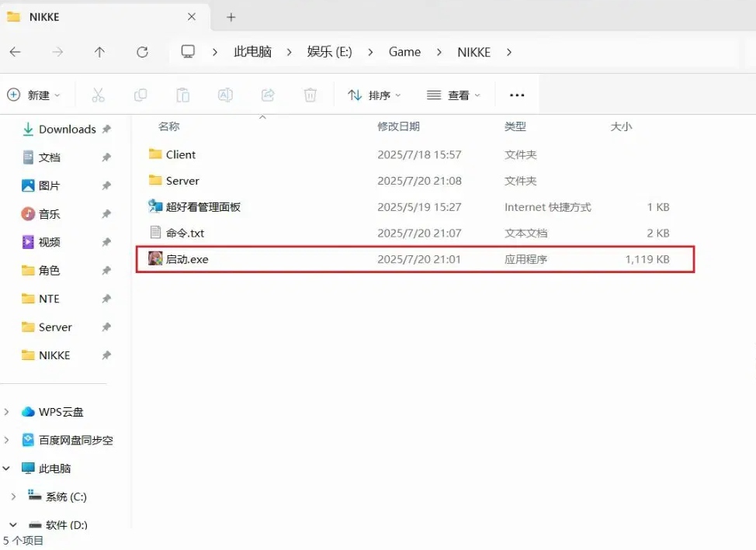Image resolution: width=756 pixels, height=550 pixels.
Task: Sort by 类型 column header
Action: coord(515,126)
